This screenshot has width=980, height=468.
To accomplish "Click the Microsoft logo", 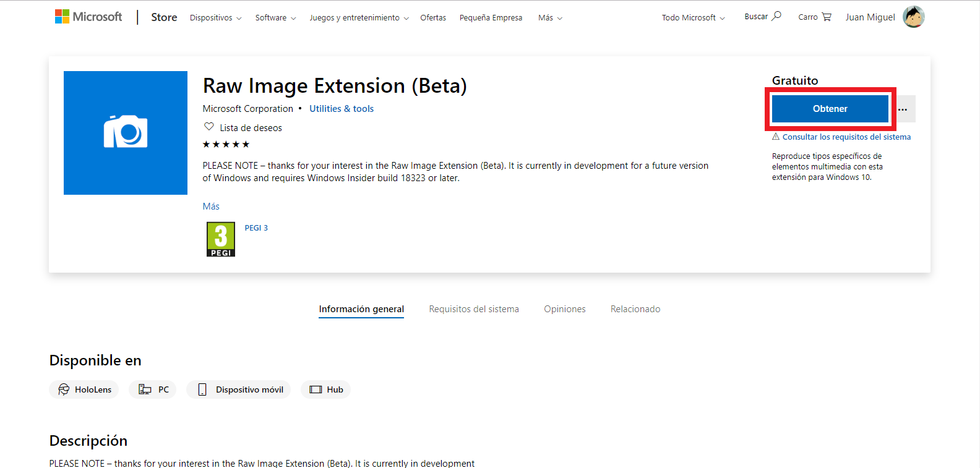I will click(x=88, y=17).
